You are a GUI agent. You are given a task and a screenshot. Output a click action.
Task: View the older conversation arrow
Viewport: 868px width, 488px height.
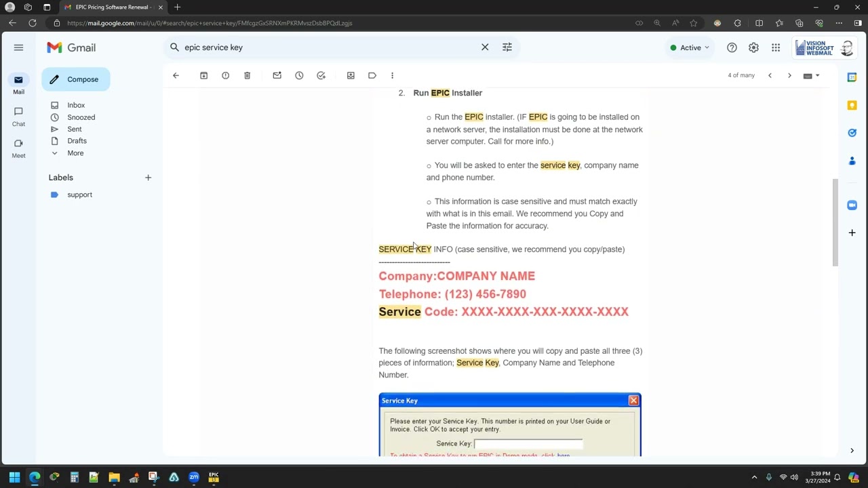(x=789, y=75)
